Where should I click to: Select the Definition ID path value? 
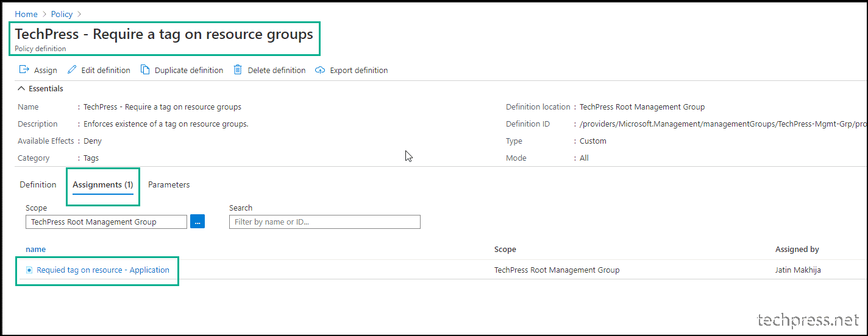coord(722,124)
